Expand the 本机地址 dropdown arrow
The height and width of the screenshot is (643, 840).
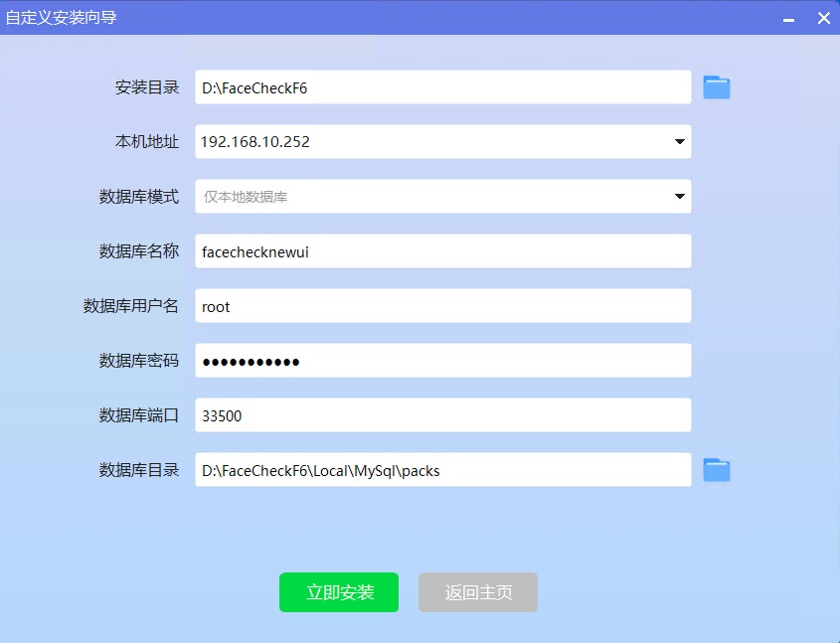(680, 142)
